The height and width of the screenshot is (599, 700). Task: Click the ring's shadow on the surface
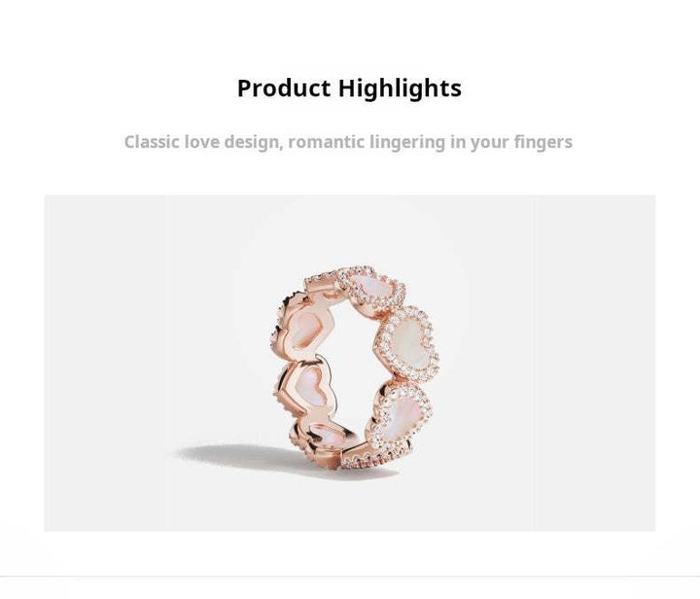click(x=250, y=456)
